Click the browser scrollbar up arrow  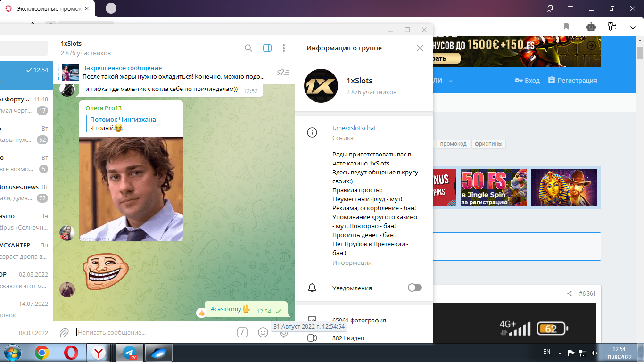[x=640, y=40]
